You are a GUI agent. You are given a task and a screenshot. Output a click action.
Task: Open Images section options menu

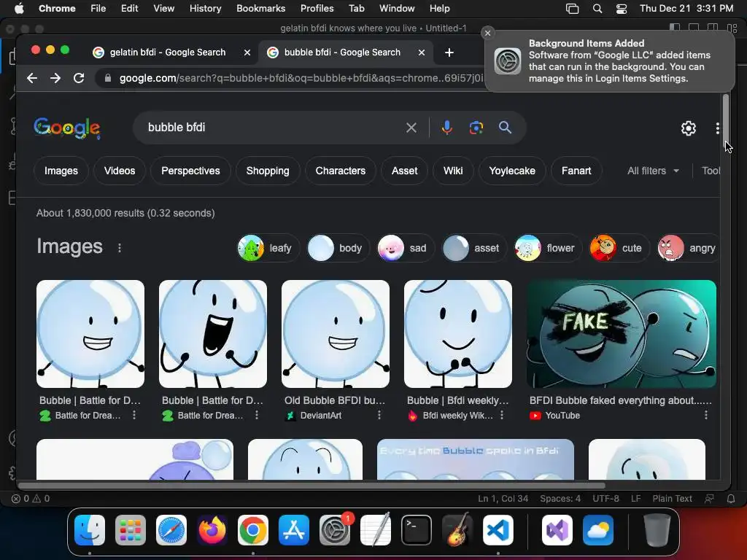coord(120,248)
